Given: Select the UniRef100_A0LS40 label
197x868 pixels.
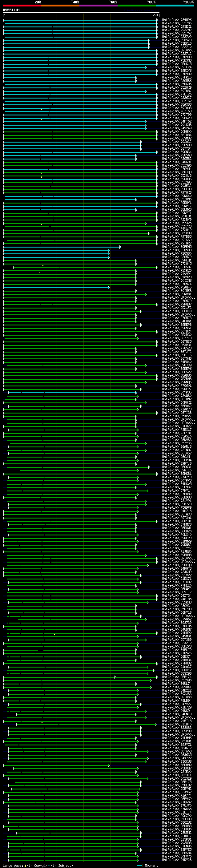Looking at the screenshot, I should 176,535.
